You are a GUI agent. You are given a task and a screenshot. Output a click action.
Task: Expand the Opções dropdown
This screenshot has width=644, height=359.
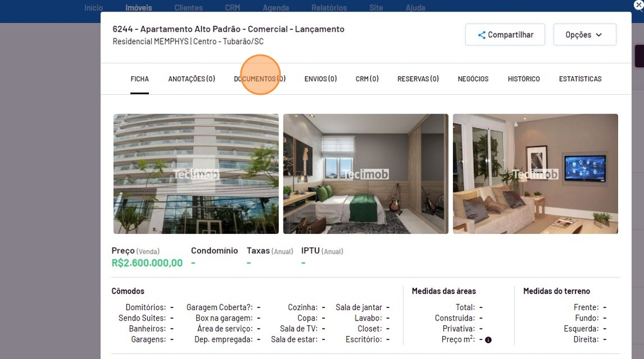click(584, 34)
